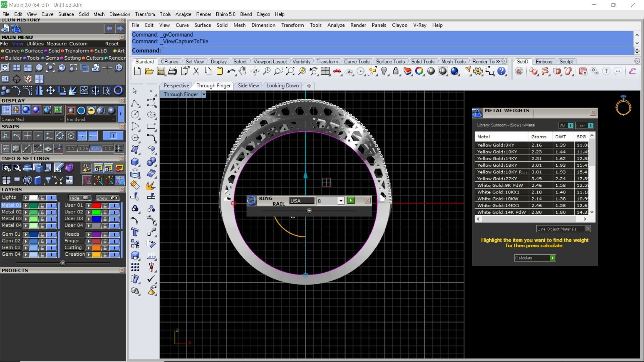The width and height of the screenshot is (644, 362).
Task: Toggle the Snaps master on/off button
Action: 113,136
